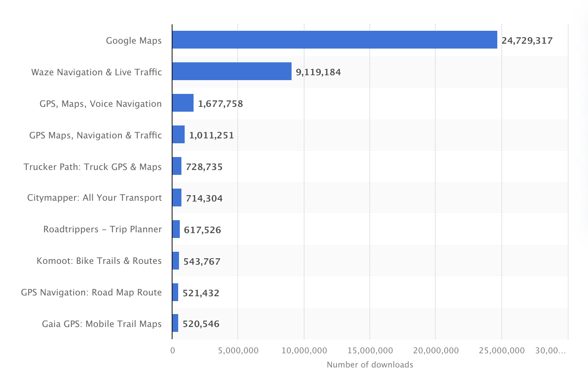Select the Trucker Path bar
588x378 pixels.
pyautogui.click(x=177, y=166)
